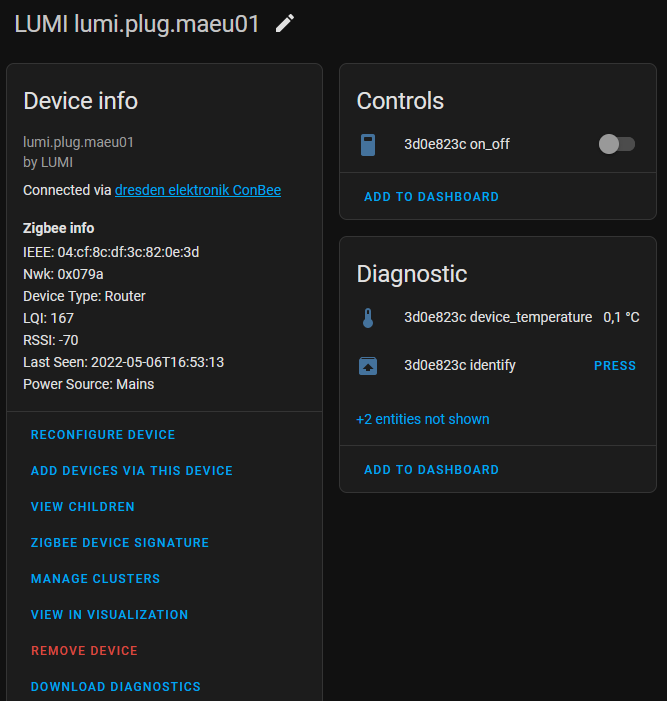Click the RSSI: -70 value
The image size is (667, 701).
click(x=51, y=340)
